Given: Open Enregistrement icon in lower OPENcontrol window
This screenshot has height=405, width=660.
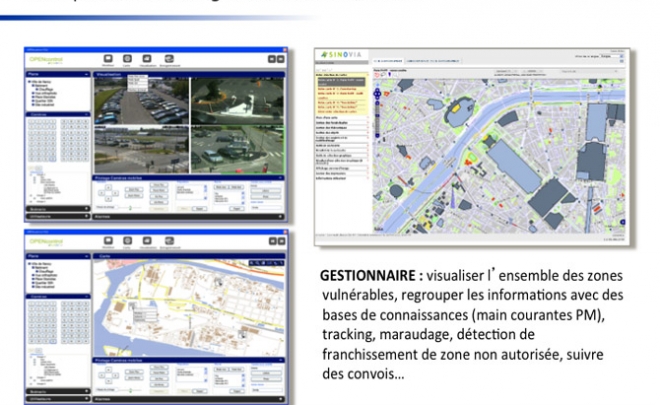Looking at the screenshot, I should tap(169, 241).
